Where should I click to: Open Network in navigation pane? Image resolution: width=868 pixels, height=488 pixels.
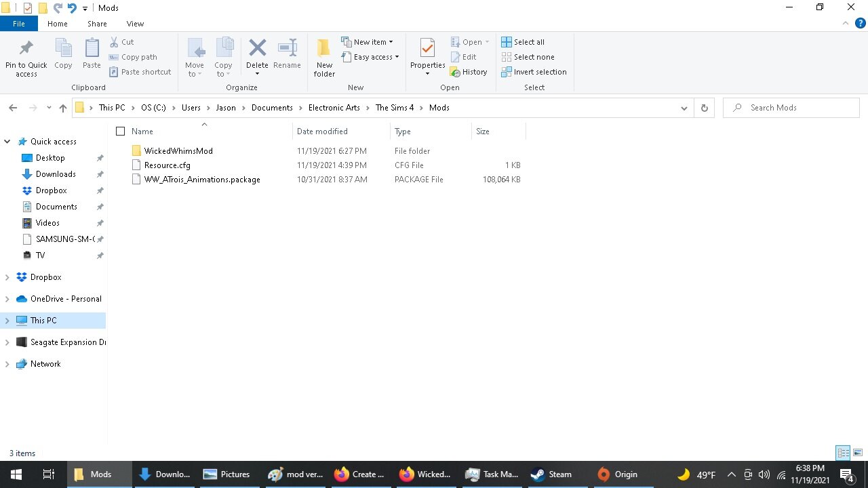pos(45,364)
